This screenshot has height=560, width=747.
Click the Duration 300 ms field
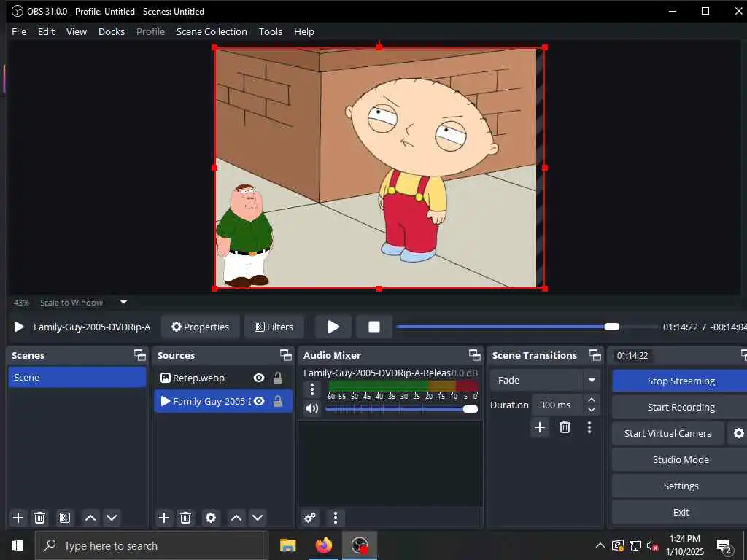[x=557, y=405]
